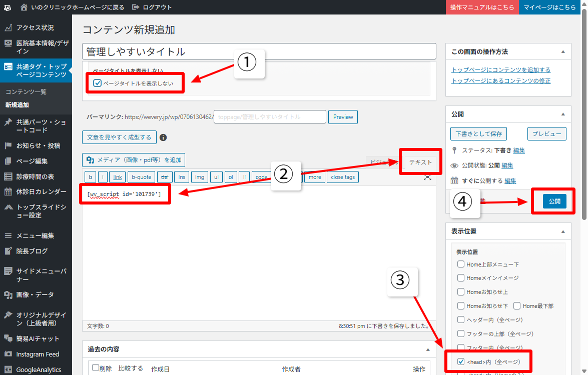The height and width of the screenshot is (375, 588).
Task: Click the home icon in the top admin bar
Action: click(25, 7)
